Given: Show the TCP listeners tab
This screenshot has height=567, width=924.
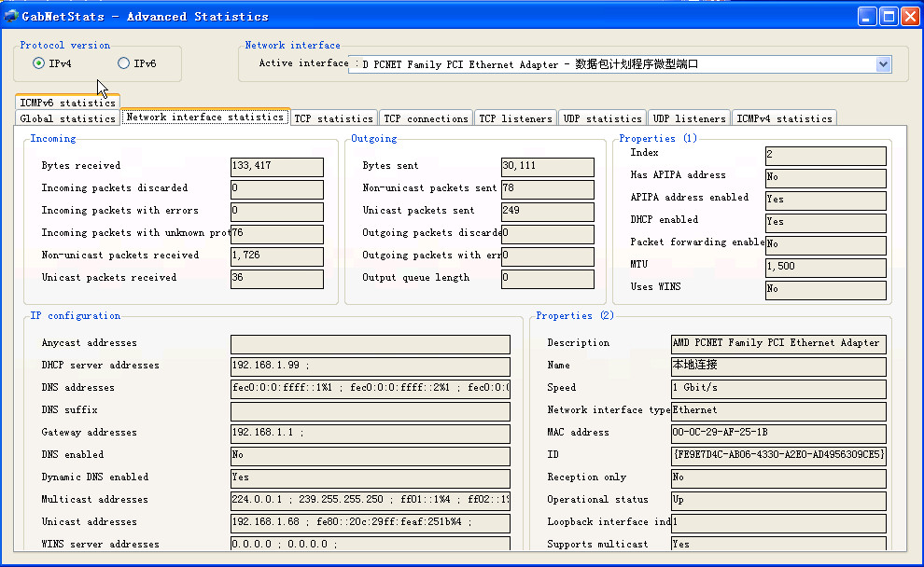Looking at the screenshot, I should point(515,118).
